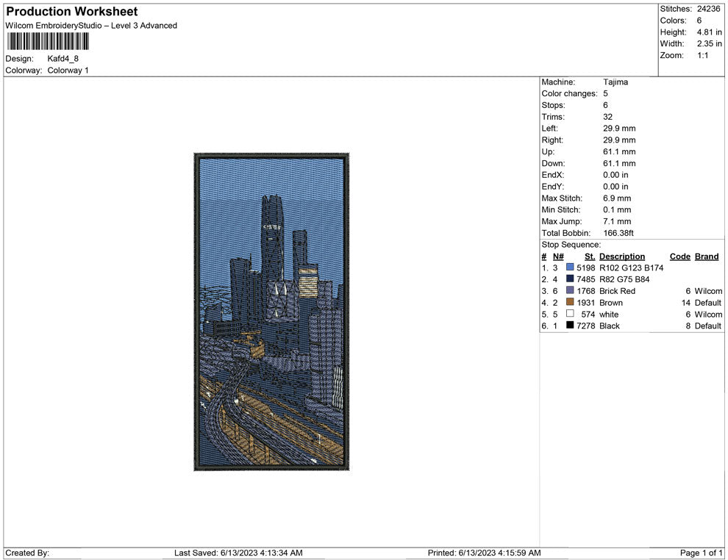This screenshot has height=560, width=728.
Task: Click the 'St.' column header
Action: (x=590, y=256)
